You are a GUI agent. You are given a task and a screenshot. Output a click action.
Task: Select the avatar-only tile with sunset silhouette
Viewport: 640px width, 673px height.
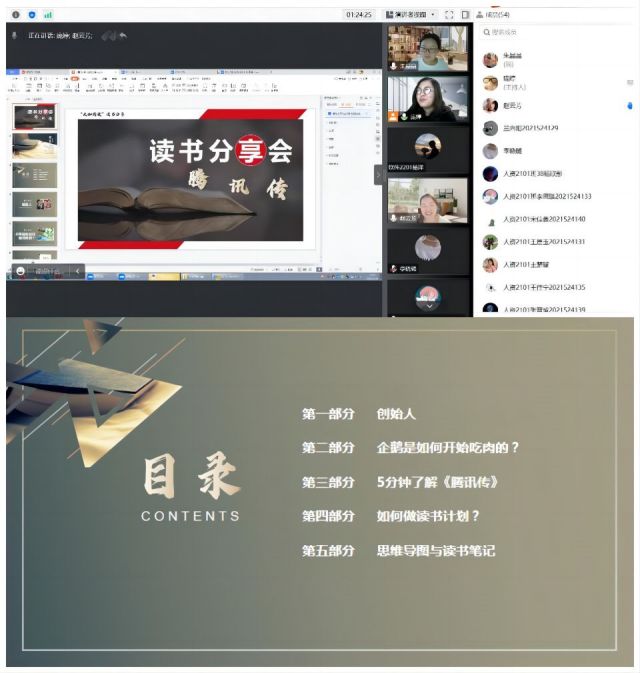[428, 150]
